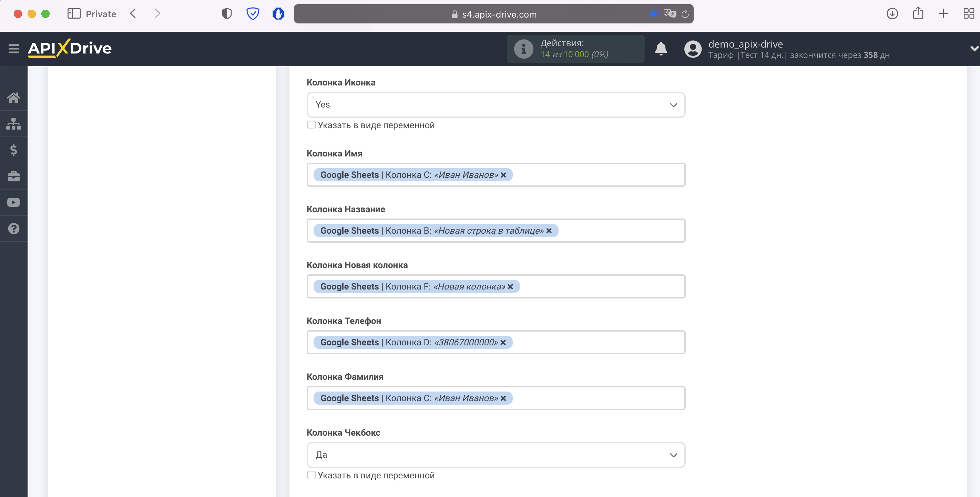Viewport: 980px width, 497px height.
Task: Show the tab overview grid
Action: pos(969,14)
